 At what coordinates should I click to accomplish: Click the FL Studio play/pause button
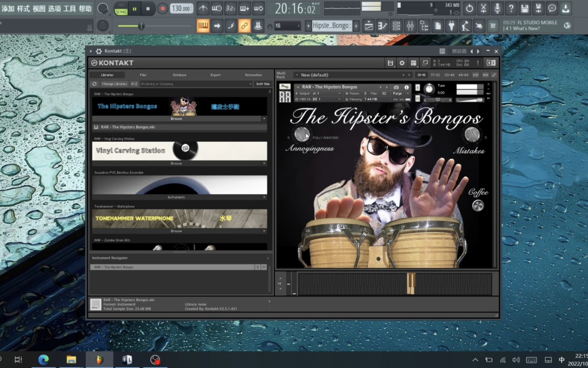[x=134, y=8]
